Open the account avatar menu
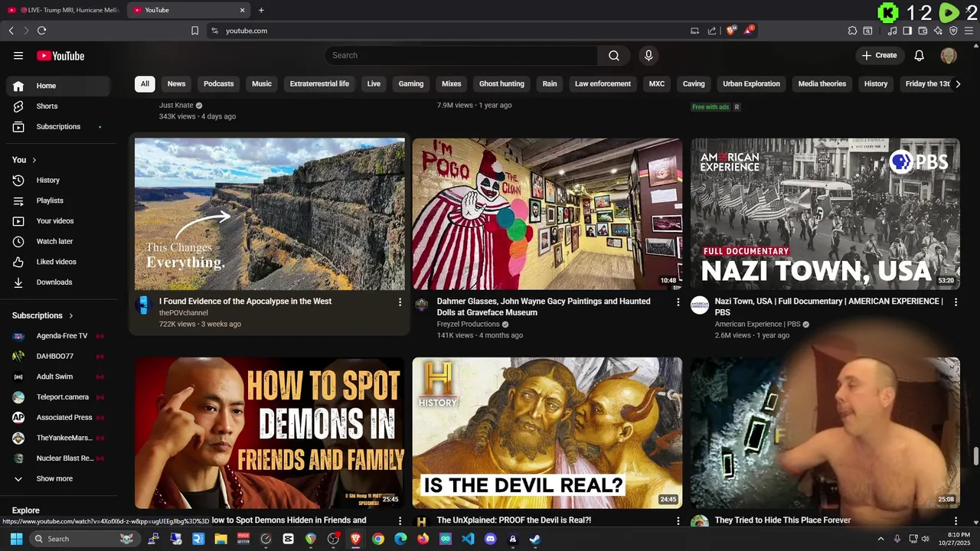Image resolution: width=980 pixels, height=551 pixels. [x=949, y=55]
